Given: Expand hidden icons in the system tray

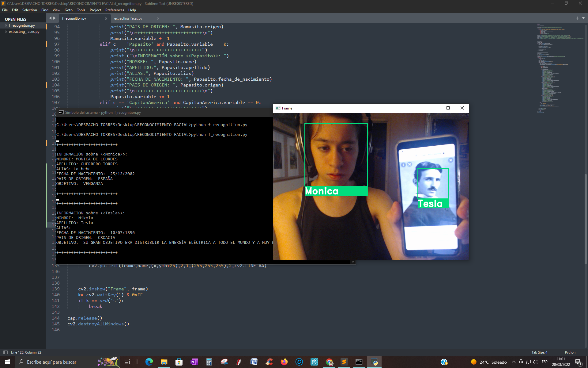Looking at the screenshot, I should (x=514, y=362).
